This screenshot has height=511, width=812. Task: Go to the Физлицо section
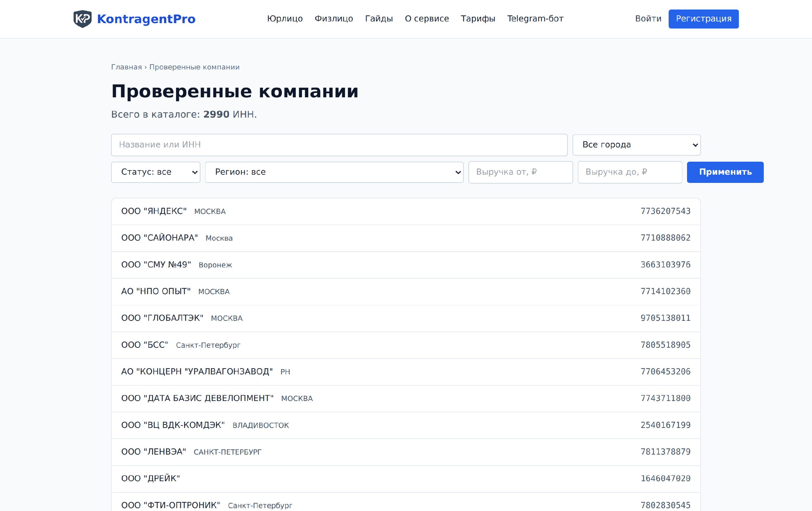pos(333,18)
